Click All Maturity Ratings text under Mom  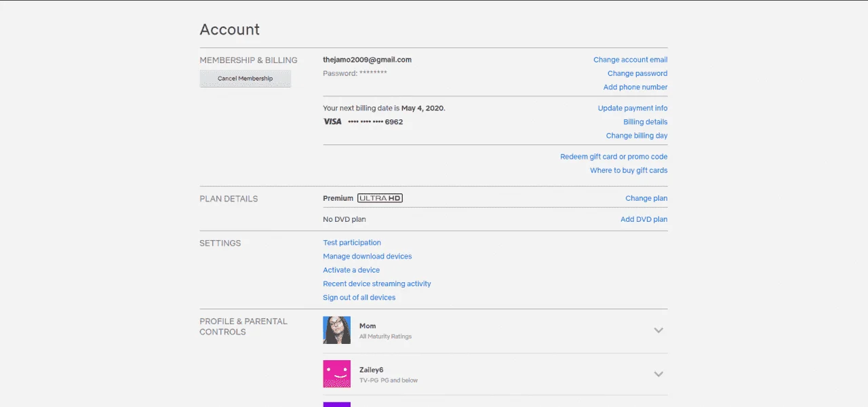[x=385, y=336]
